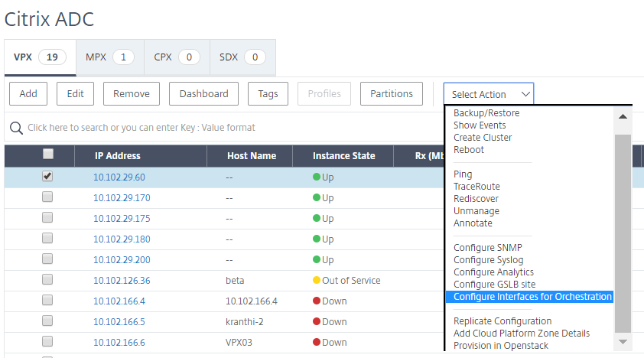Open the 10.102.29.60 IP address link

point(119,177)
